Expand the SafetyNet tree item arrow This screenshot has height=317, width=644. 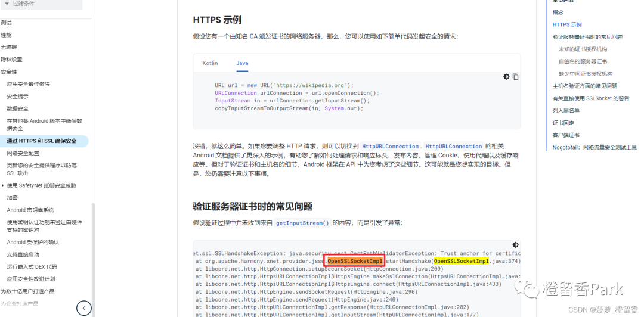(2, 185)
